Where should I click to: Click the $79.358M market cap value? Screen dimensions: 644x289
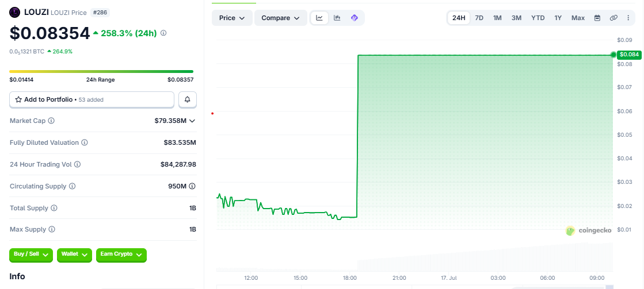(170, 121)
